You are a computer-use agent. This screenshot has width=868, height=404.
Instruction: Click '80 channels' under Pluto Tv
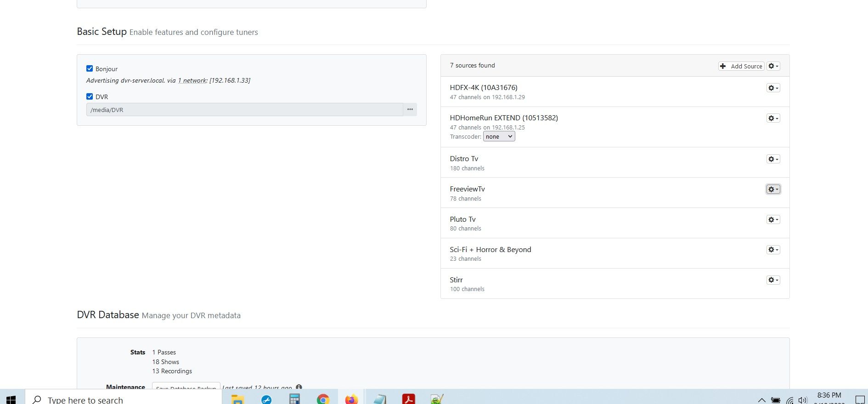466,228
